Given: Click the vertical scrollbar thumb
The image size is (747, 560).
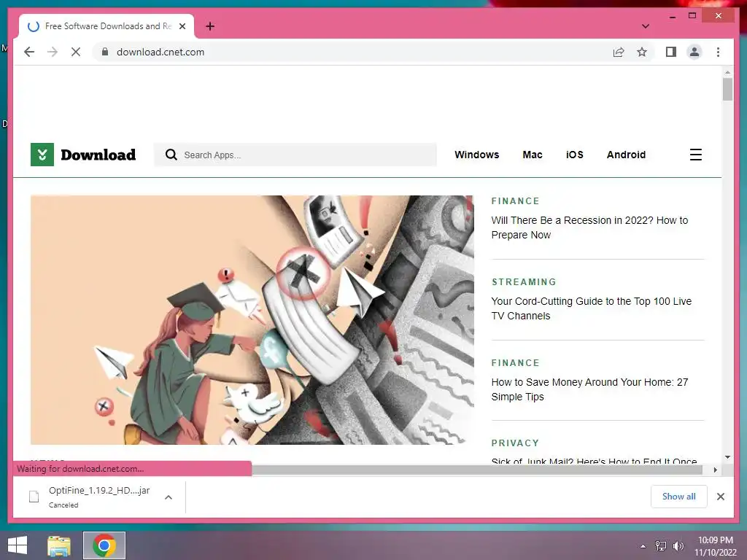Looking at the screenshot, I should point(727,90).
